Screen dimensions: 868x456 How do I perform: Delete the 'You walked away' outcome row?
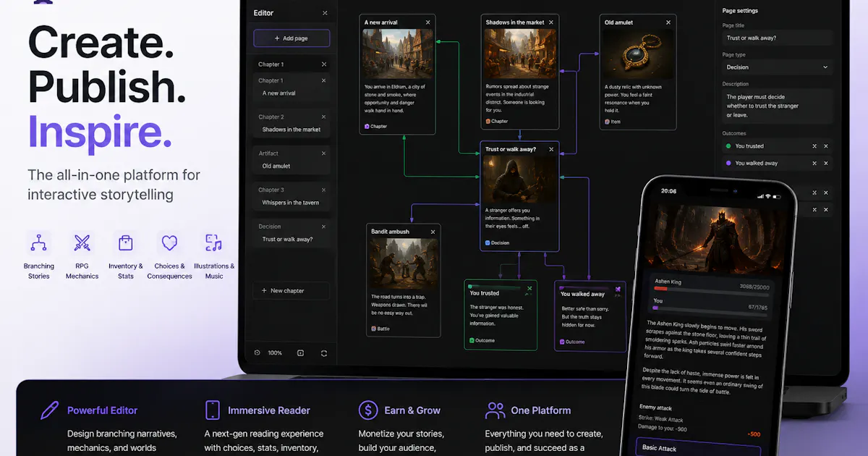826,163
